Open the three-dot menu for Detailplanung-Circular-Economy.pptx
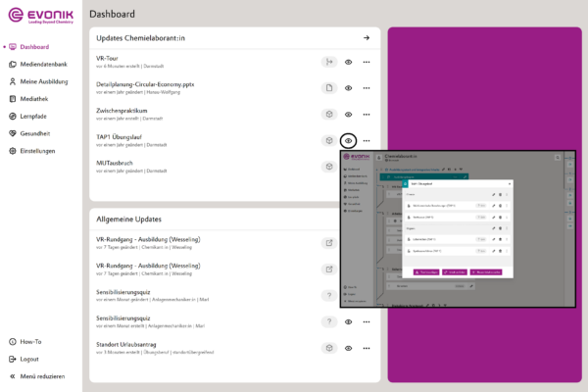The height and width of the screenshot is (392, 588). pos(367,88)
